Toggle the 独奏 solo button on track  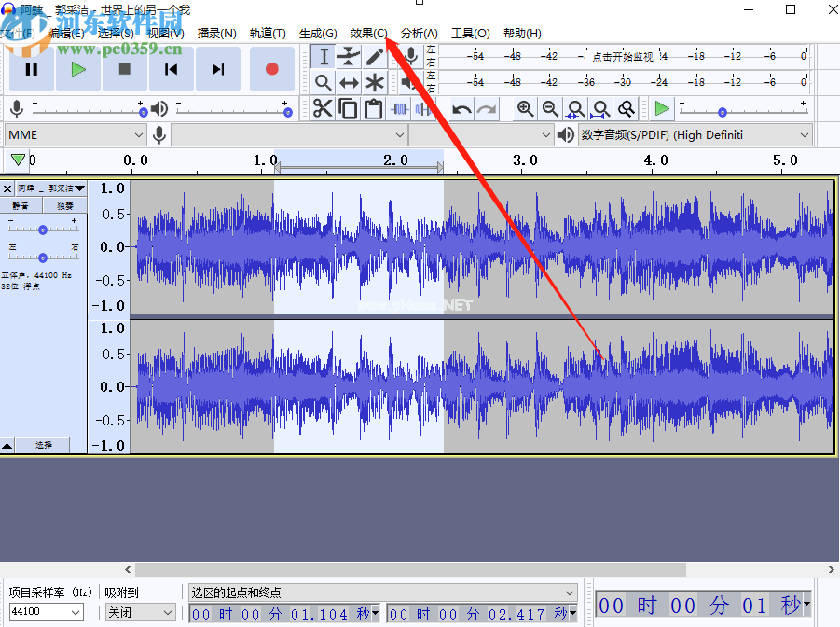coord(64,206)
